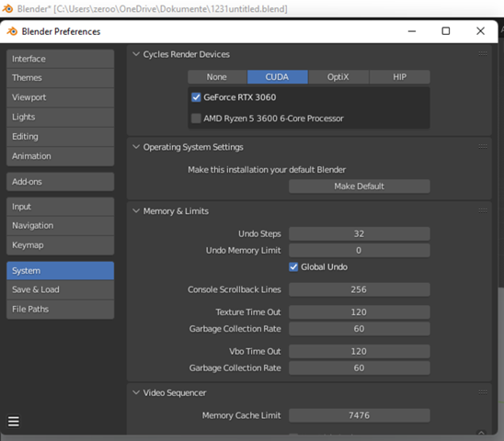Toggle the Global Undo checkbox

click(293, 267)
